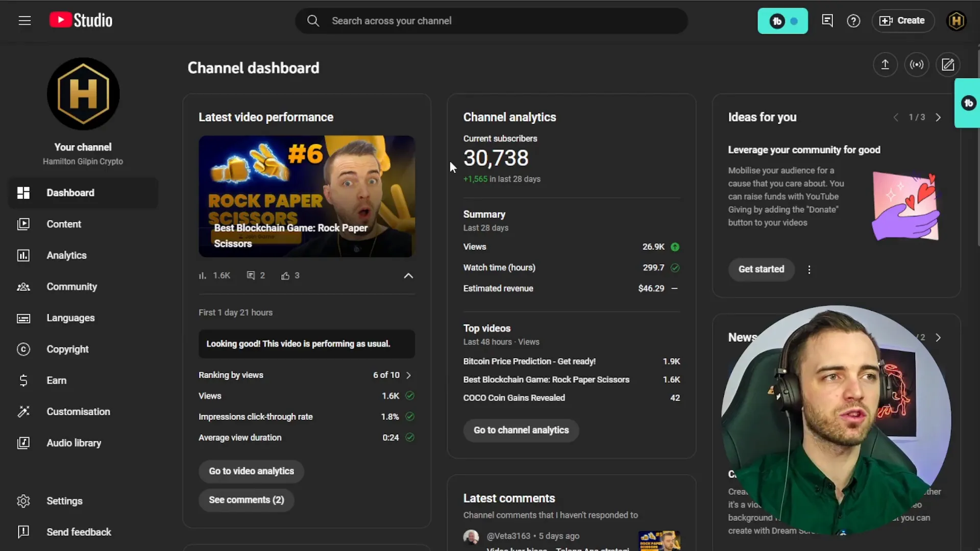Open the comments feedback icon in header
Screen dimensions: 980x551
tap(827, 21)
